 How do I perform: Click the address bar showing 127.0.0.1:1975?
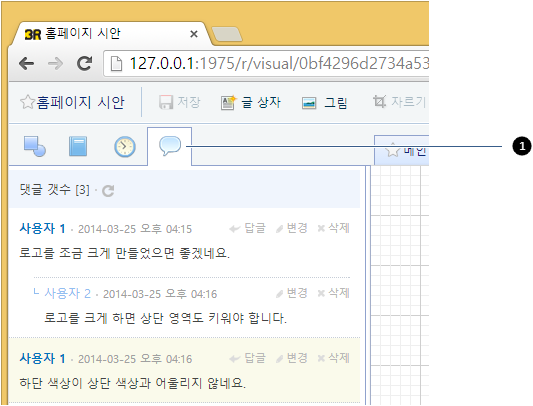click(x=266, y=64)
